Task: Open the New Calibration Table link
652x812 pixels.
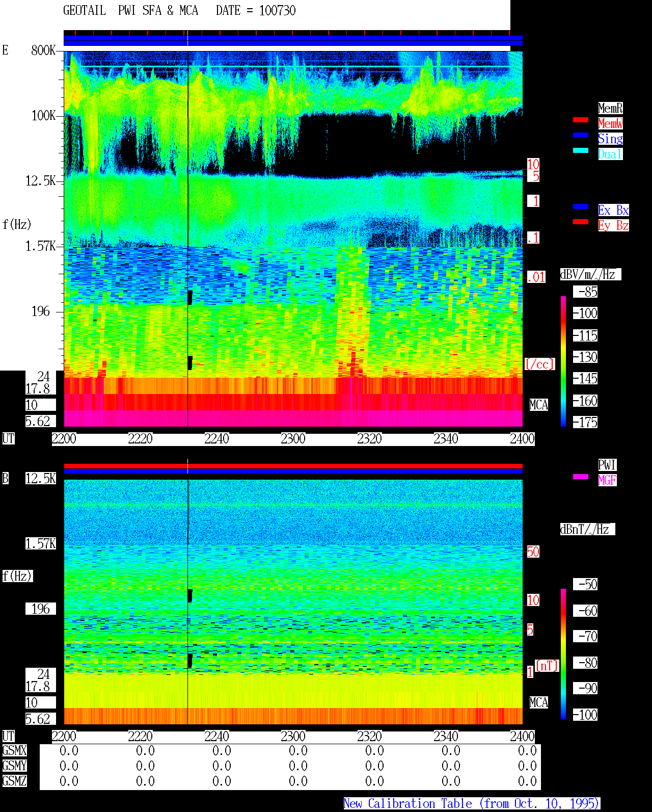Action: coord(472,804)
